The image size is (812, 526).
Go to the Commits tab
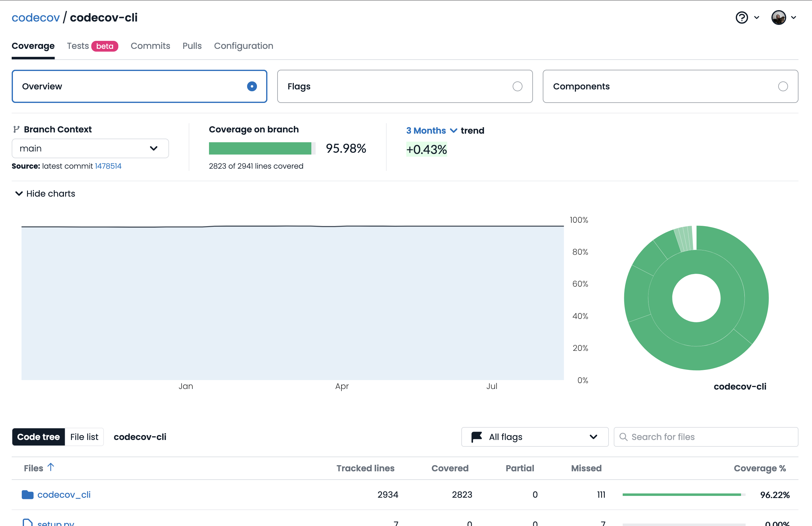pos(150,46)
